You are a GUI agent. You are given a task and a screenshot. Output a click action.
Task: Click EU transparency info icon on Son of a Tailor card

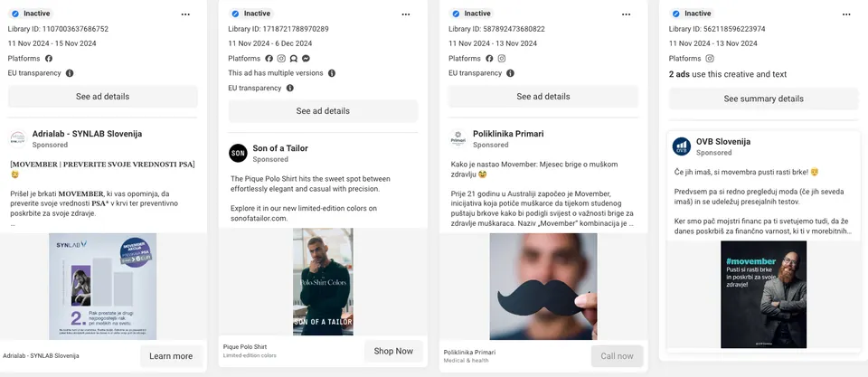(290, 88)
